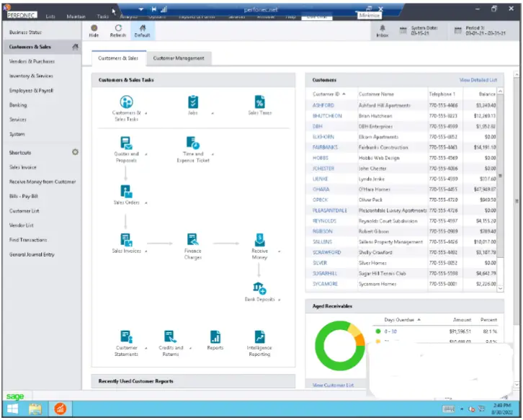Open the Finance Charges icon
The width and height of the screenshot is (523, 420).
pyautogui.click(x=193, y=240)
